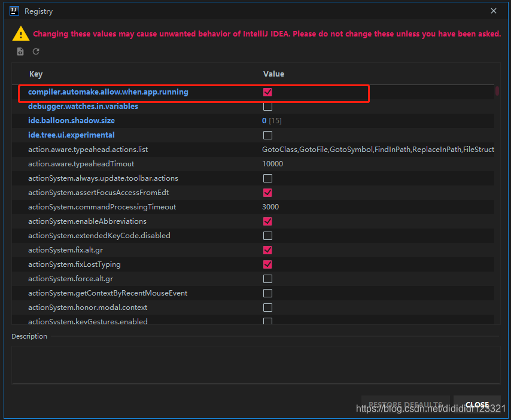Enable actionSystem.force.alt.gr checkbox
The width and height of the screenshot is (511, 420).
[267, 279]
